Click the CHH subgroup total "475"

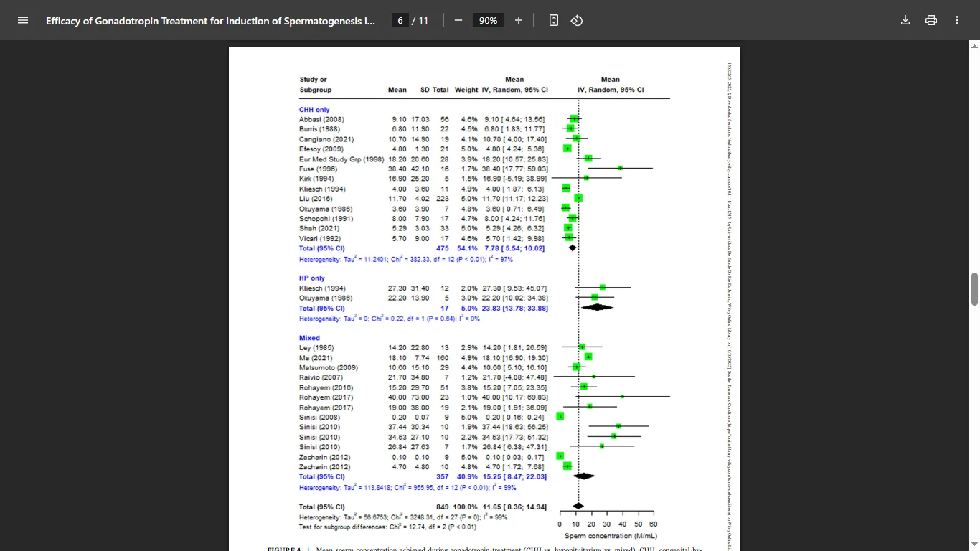[443, 248]
